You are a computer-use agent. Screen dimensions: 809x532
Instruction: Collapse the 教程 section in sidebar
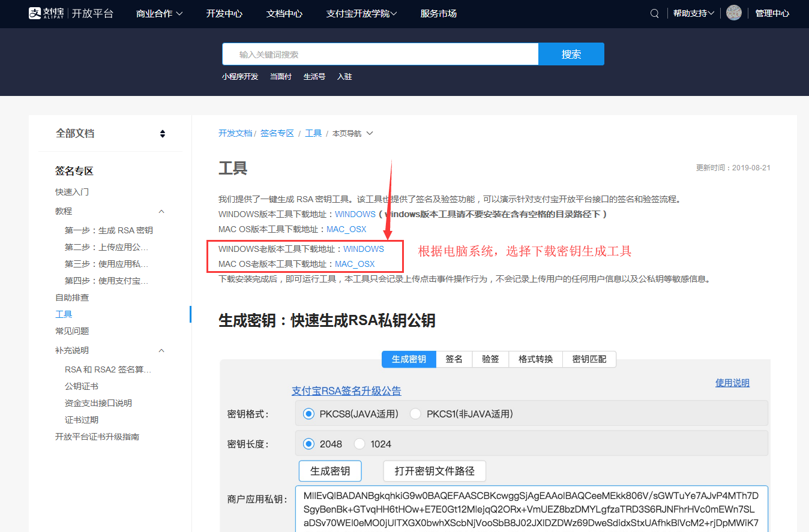161,212
